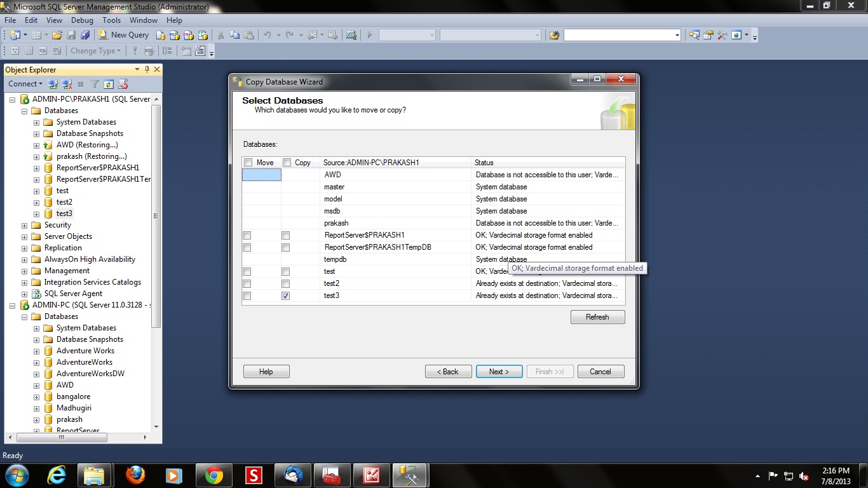Click the find combo box in the toolbar
Screen dimensions: 868x488
(x=622, y=35)
